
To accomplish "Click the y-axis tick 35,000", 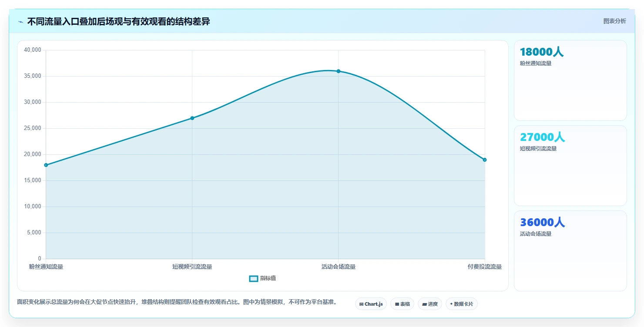I will tap(33, 76).
